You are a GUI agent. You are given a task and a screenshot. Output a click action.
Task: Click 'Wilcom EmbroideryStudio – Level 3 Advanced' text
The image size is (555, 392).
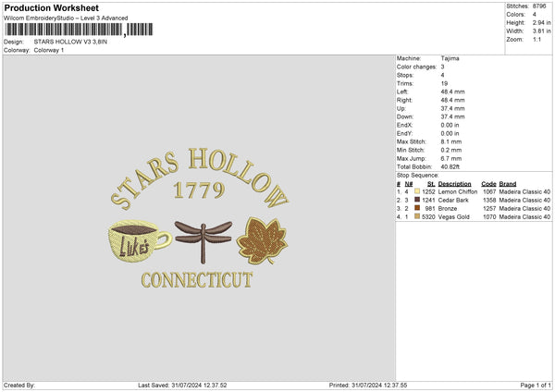point(66,18)
